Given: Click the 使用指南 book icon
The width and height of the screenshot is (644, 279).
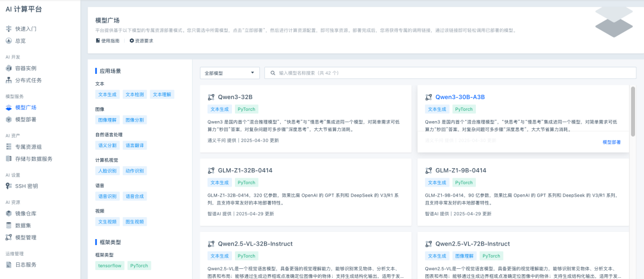Looking at the screenshot, I should [98, 41].
